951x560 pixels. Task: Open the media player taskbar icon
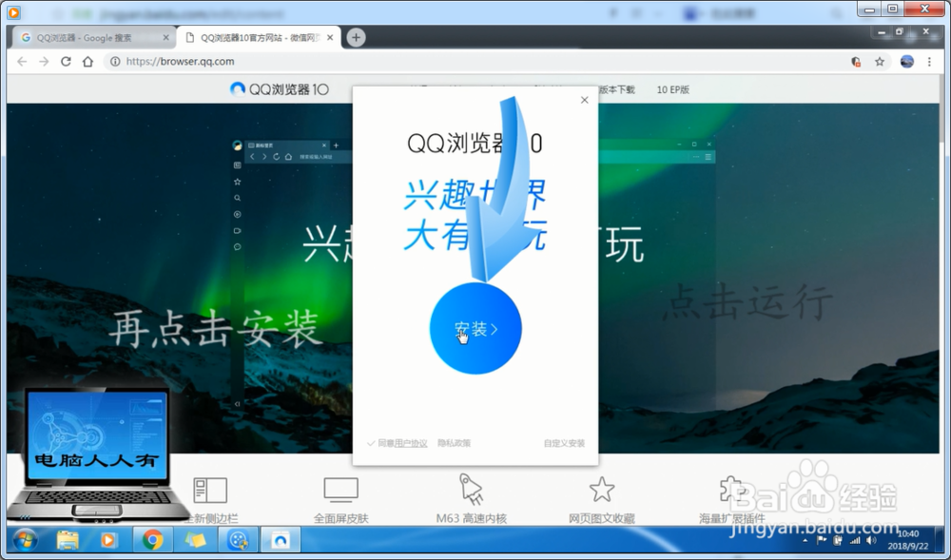109,539
